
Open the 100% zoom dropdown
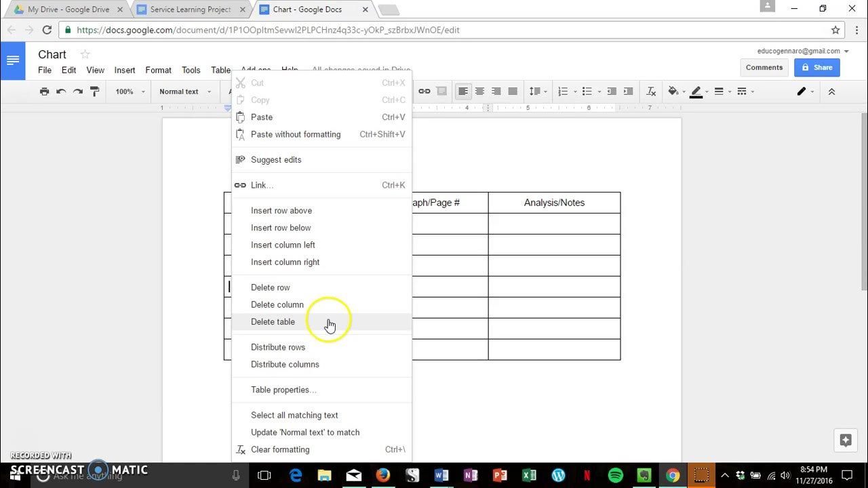[x=130, y=91]
